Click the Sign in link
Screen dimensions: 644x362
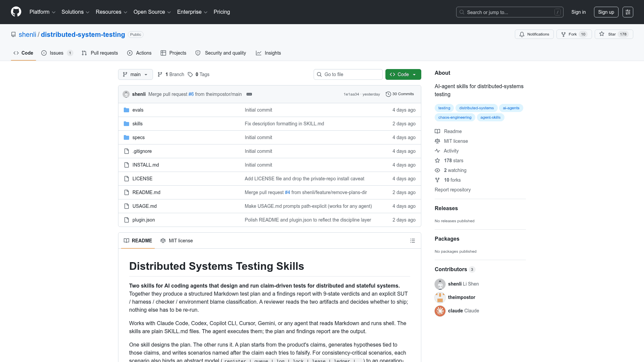coord(579,12)
